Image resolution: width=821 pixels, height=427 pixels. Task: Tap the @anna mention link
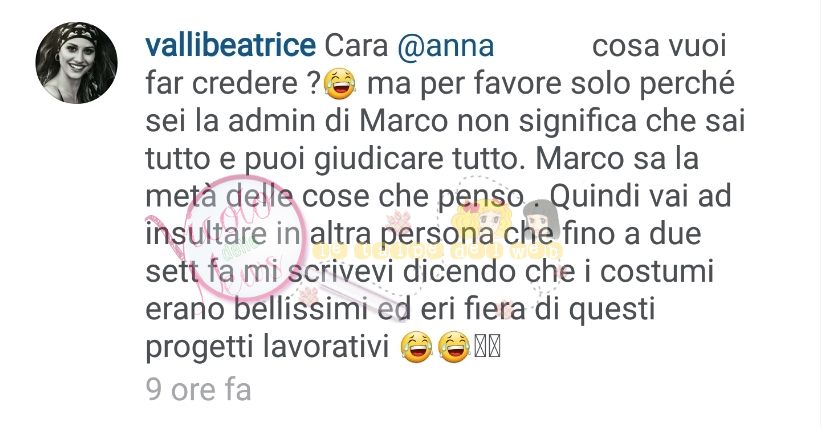pos(446,46)
